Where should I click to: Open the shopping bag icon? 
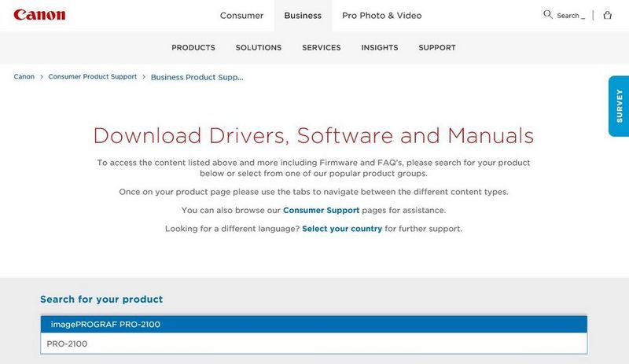pyautogui.click(x=607, y=15)
